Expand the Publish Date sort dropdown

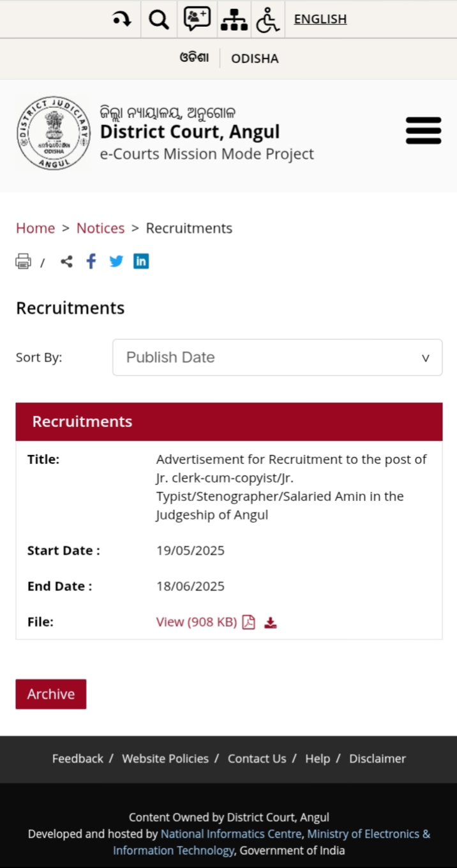[x=278, y=357]
